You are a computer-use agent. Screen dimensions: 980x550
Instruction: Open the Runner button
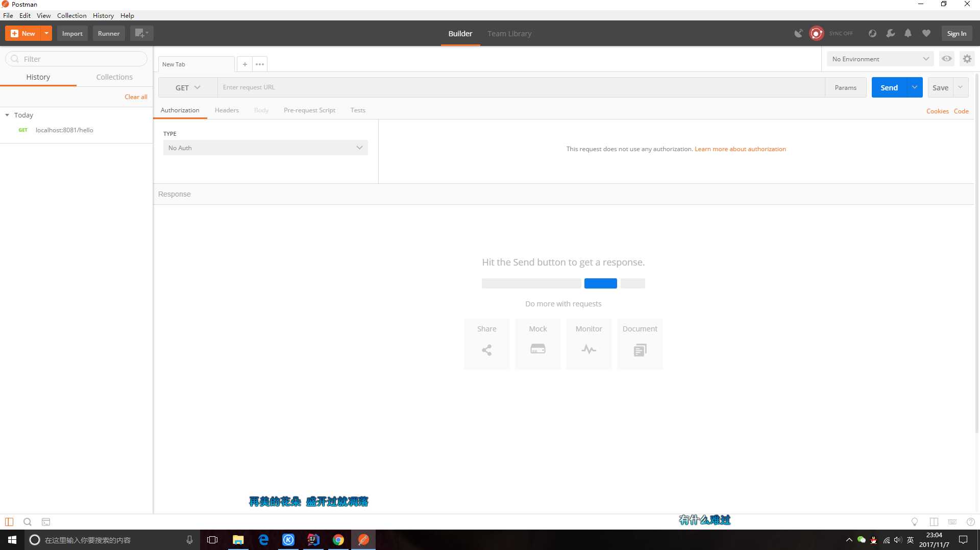(x=109, y=33)
